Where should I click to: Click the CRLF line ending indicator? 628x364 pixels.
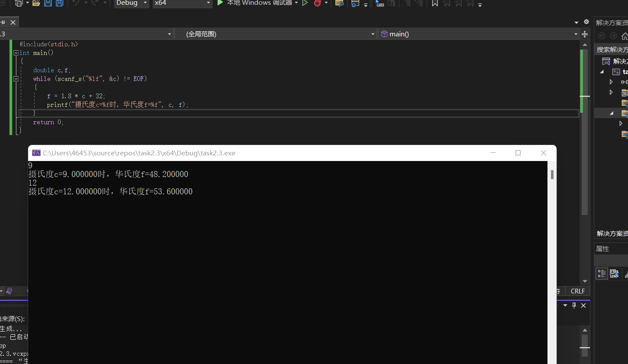[x=577, y=291]
